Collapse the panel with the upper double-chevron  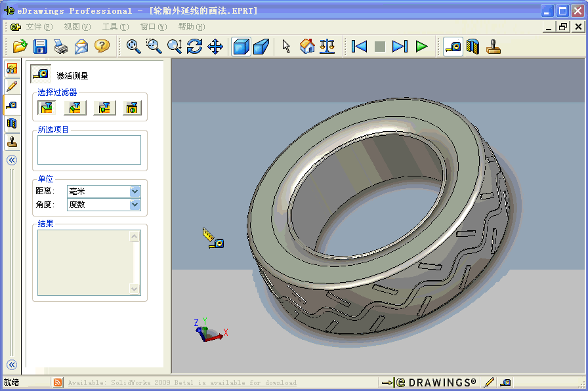pos(12,160)
